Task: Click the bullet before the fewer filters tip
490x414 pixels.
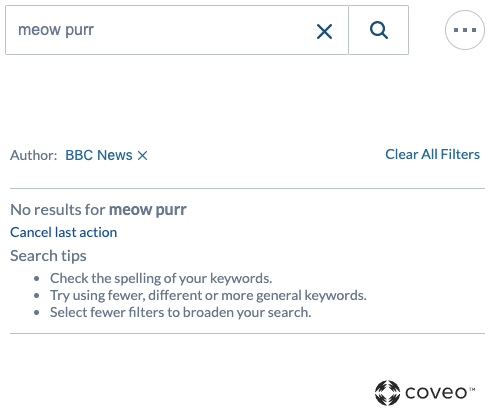Action: (x=37, y=313)
